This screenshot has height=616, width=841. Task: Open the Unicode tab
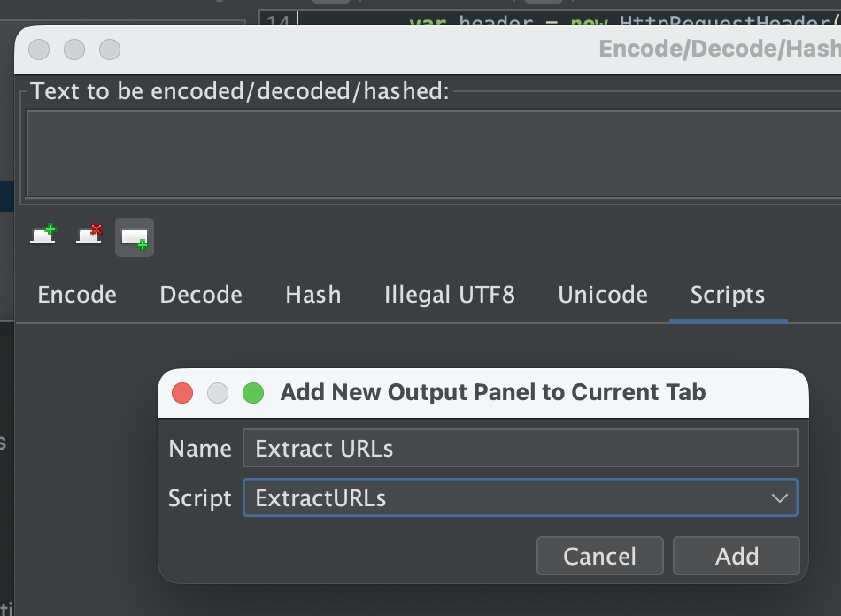click(602, 295)
